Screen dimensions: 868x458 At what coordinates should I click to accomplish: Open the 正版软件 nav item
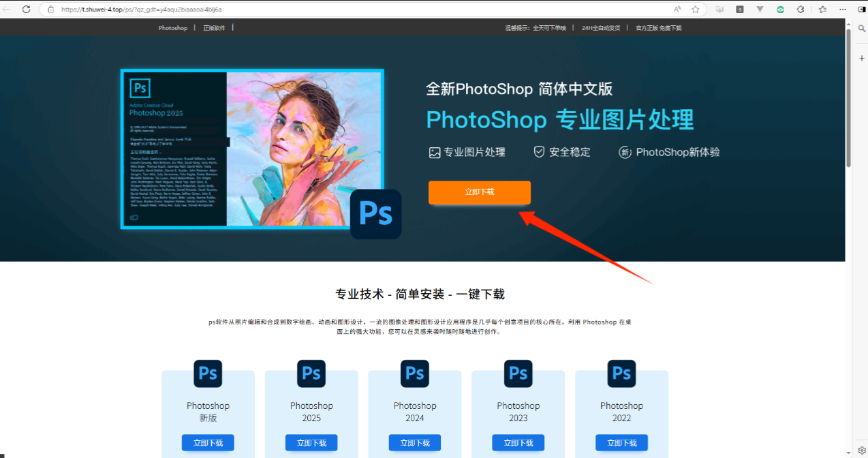(x=214, y=28)
